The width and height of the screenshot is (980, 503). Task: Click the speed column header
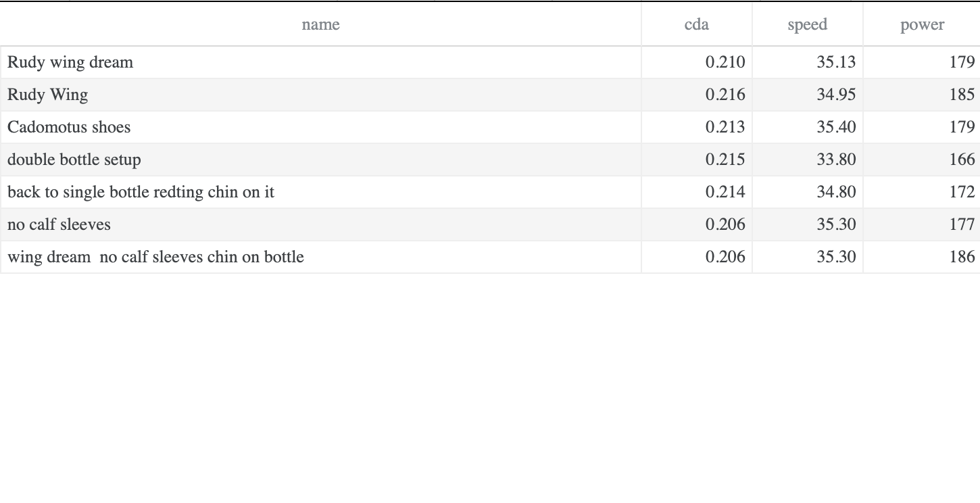(x=807, y=25)
